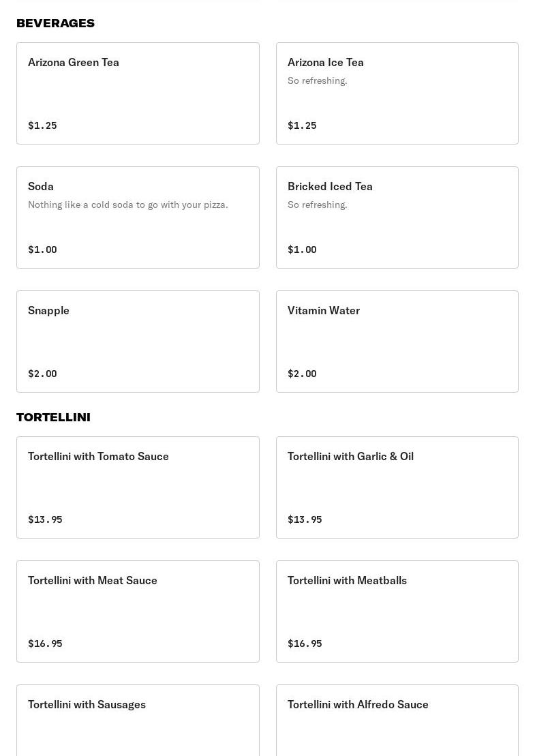Click the Soda description about cold soda
The image size is (535, 756).
(x=128, y=205)
